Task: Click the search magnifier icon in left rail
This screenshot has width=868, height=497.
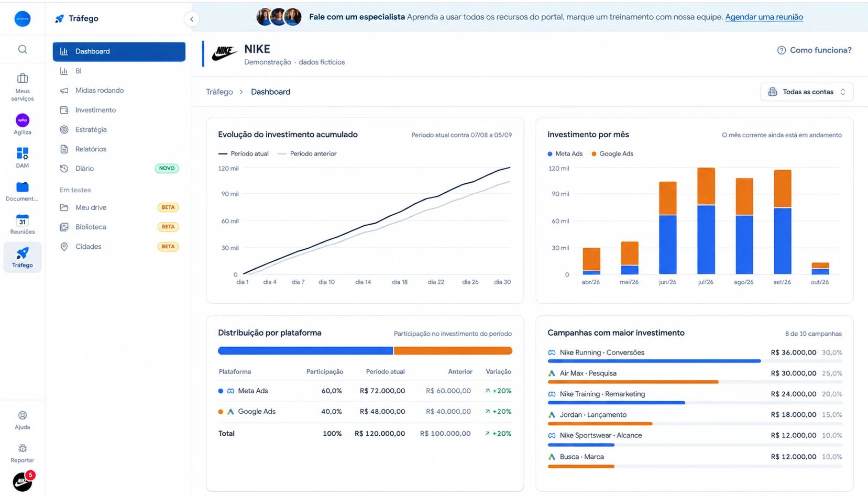Action: tap(23, 49)
